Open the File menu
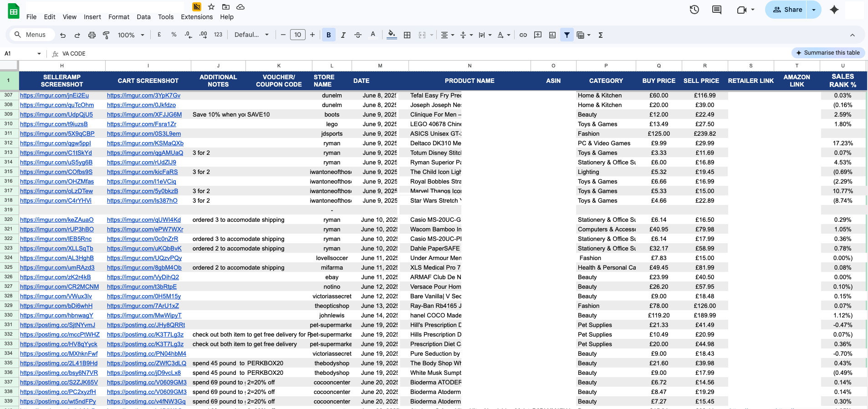 coord(31,17)
